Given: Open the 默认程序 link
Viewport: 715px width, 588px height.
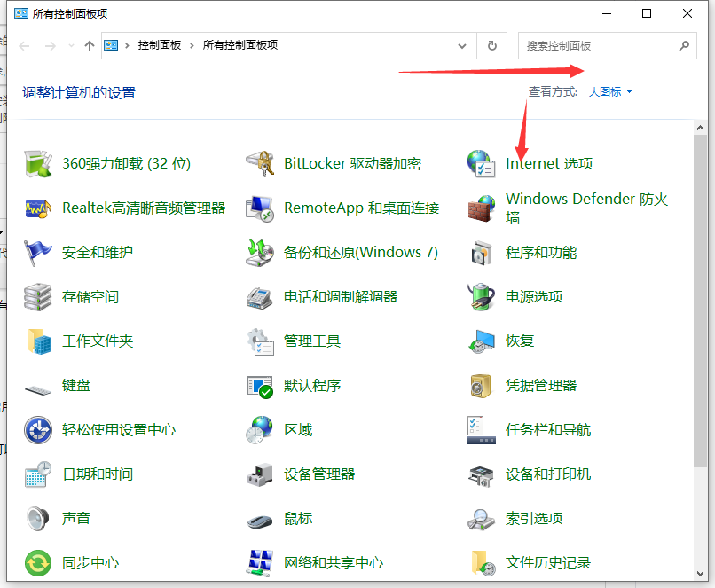Looking at the screenshot, I should [x=312, y=386].
